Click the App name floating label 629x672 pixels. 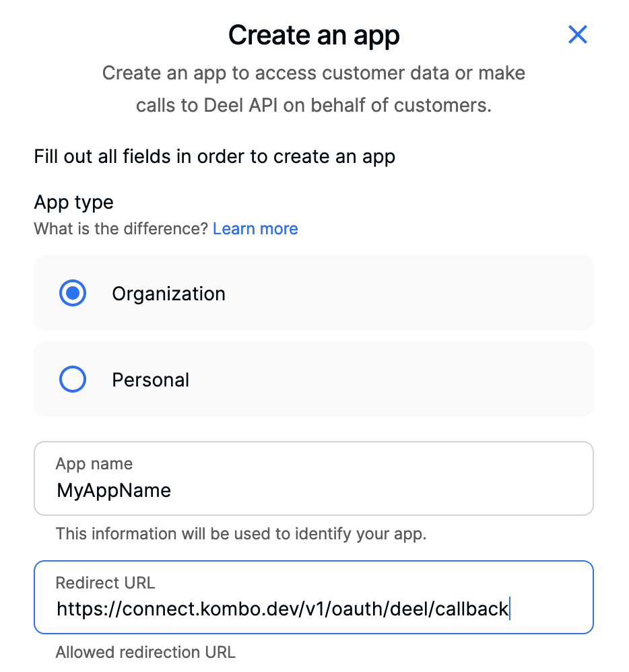pyautogui.click(x=94, y=464)
